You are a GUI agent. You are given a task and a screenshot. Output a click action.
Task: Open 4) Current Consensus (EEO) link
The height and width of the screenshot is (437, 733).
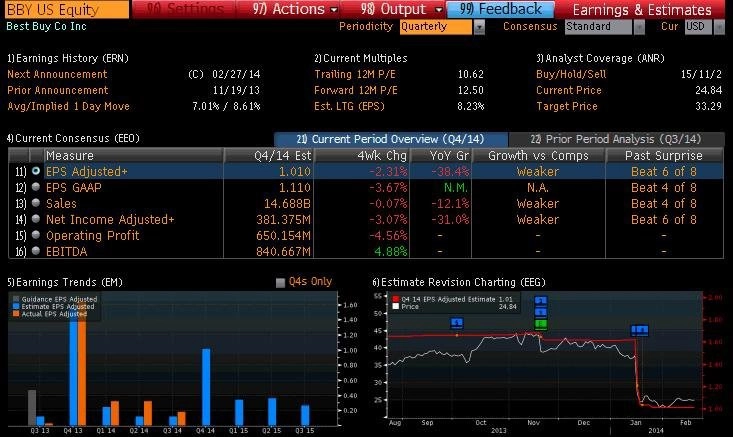click(73, 138)
